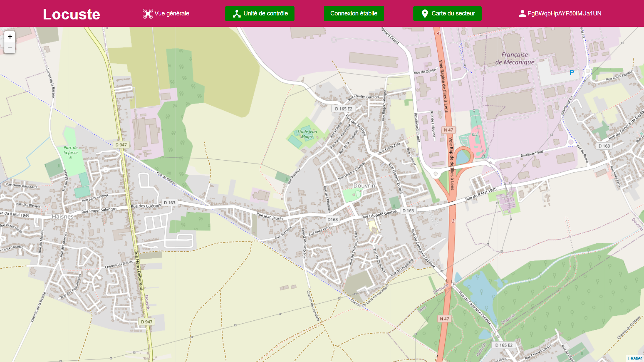Click the Rue Jean Jaurès street label
The image size is (644, 362).
coord(270,216)
